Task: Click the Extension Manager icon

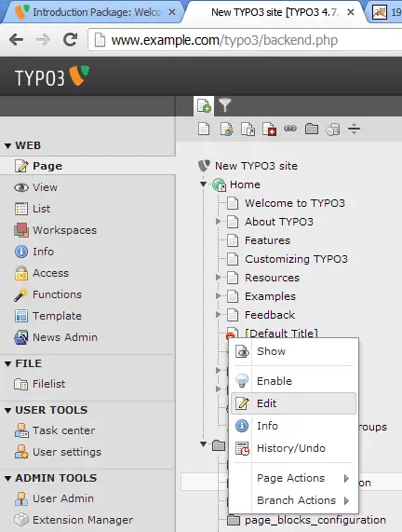Action: (21, 520)
